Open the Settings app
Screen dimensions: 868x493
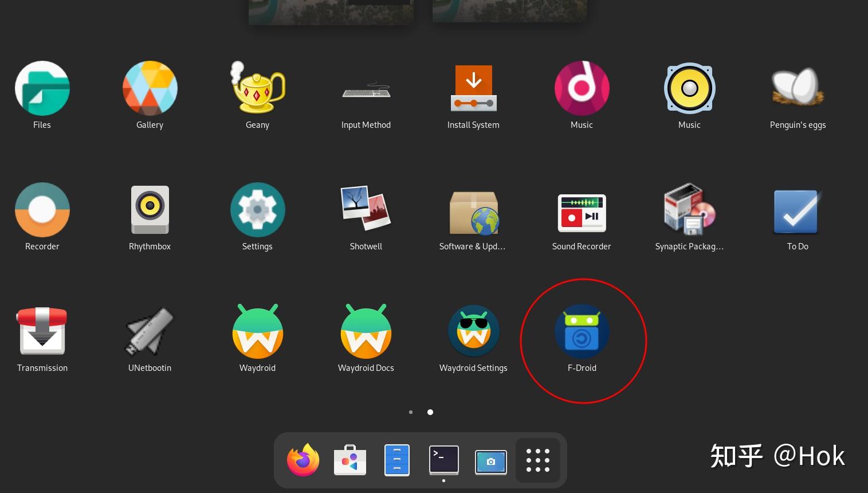[x=257, y=210]
